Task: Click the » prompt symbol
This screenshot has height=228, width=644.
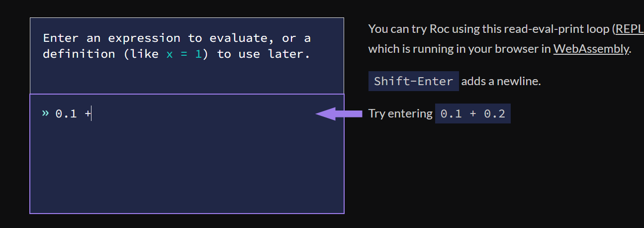Action: pos(45,114)
